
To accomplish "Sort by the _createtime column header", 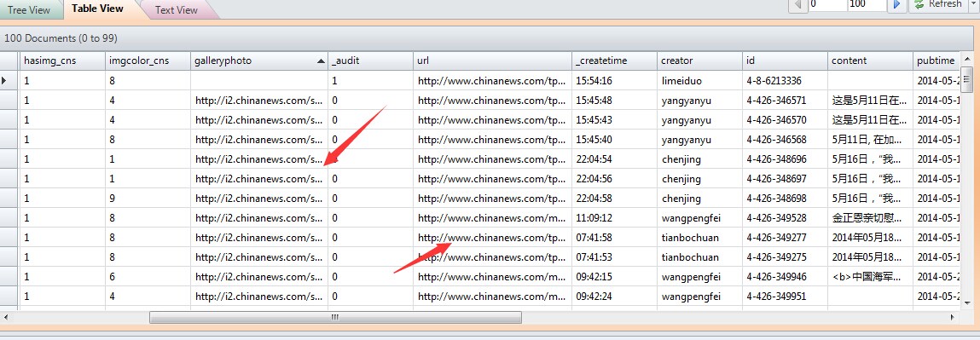I will coord(614,61).
